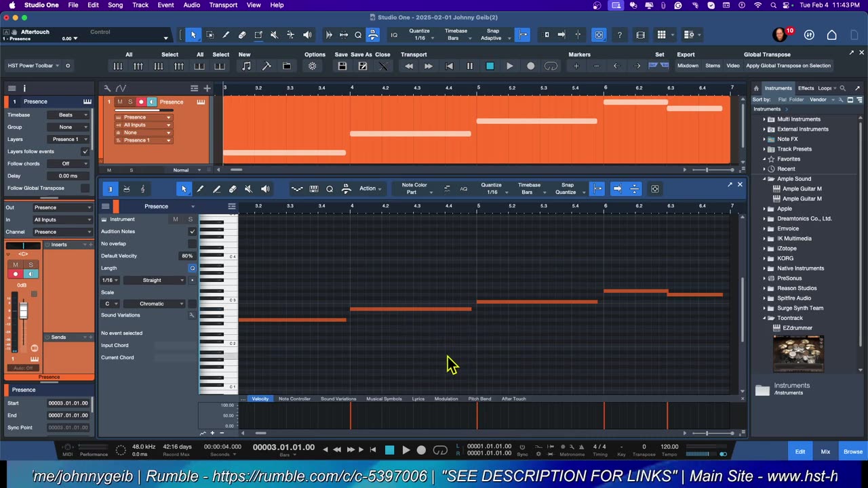
Task: Open the Mix view button
Action: click(x=825, y=451)
